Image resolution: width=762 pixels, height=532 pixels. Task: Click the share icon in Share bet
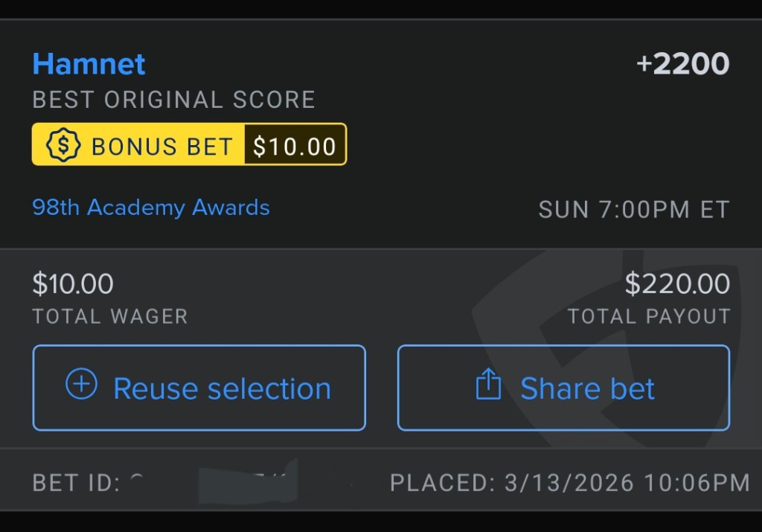pos(488,386)
